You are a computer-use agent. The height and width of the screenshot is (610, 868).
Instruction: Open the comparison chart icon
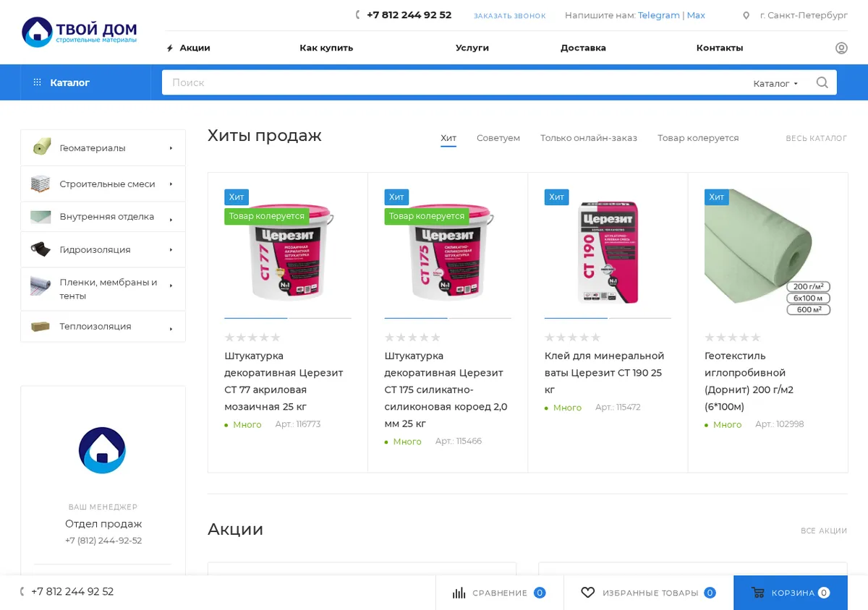pos(459,593)
